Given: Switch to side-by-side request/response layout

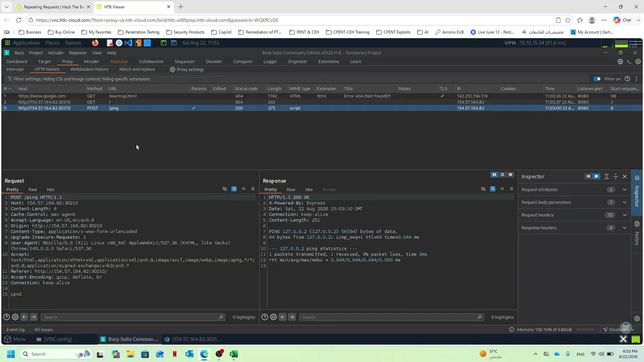Looking at the screenshot, I should tap(494, 174).
